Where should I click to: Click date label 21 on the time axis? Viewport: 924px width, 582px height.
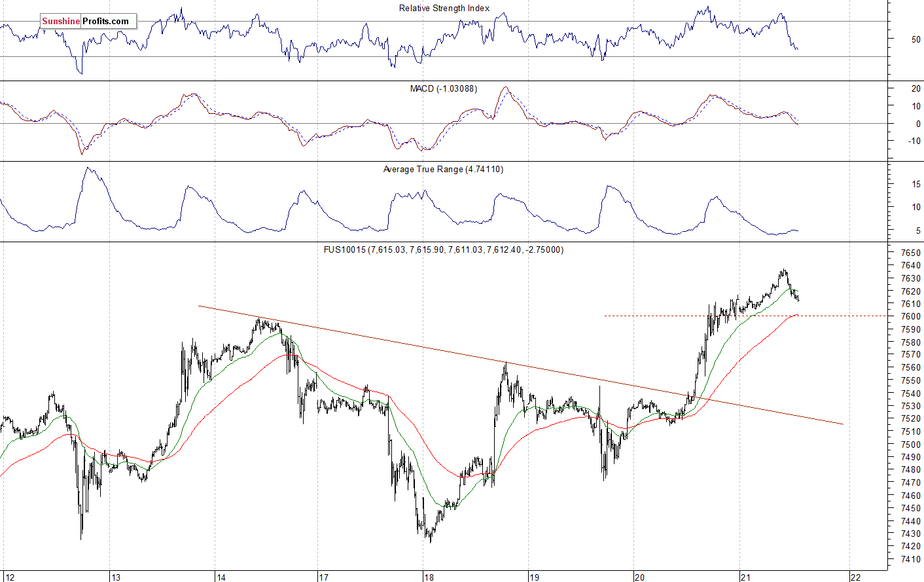(745, 577)
